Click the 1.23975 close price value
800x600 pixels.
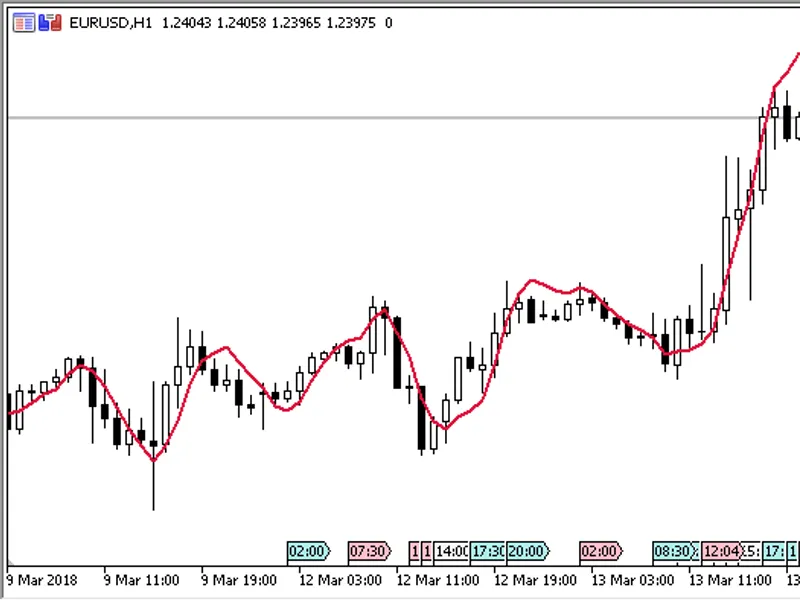click(x=351, y=23)
